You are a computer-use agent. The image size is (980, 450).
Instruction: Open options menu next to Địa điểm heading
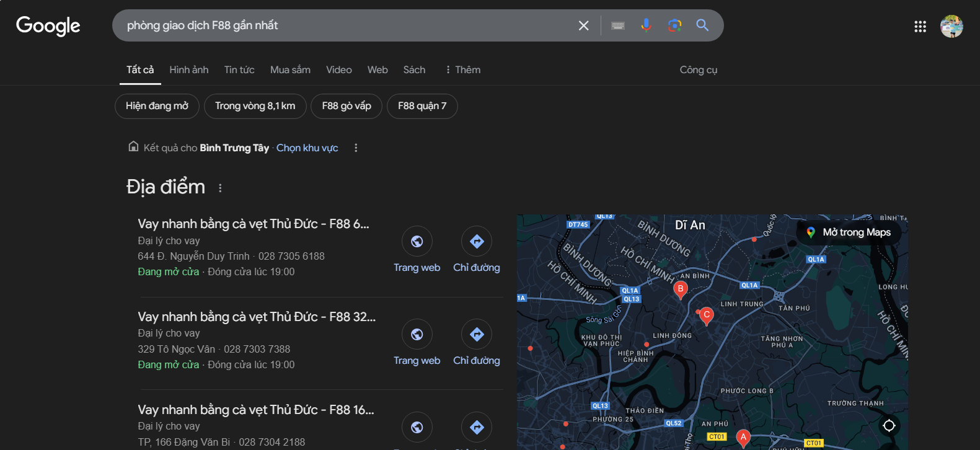coord(220,188)
